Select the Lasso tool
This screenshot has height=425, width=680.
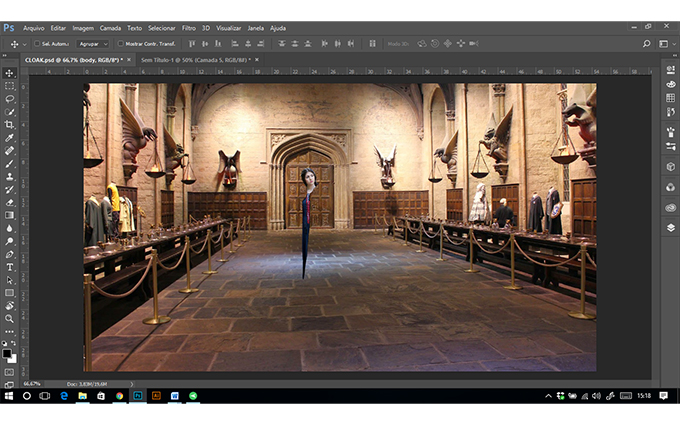pyautogui.click(x=9, y=99)
